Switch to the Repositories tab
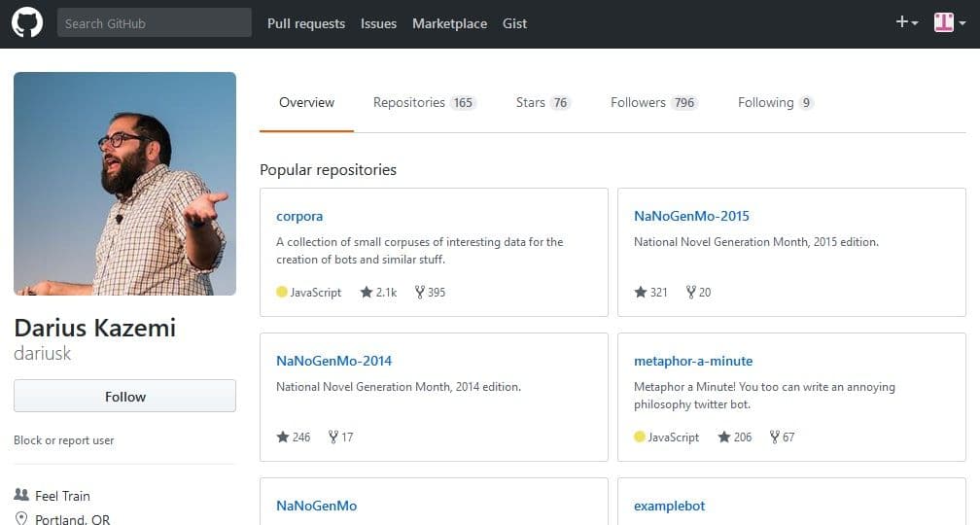Screen dimensions: 980x525 (424, 102)
